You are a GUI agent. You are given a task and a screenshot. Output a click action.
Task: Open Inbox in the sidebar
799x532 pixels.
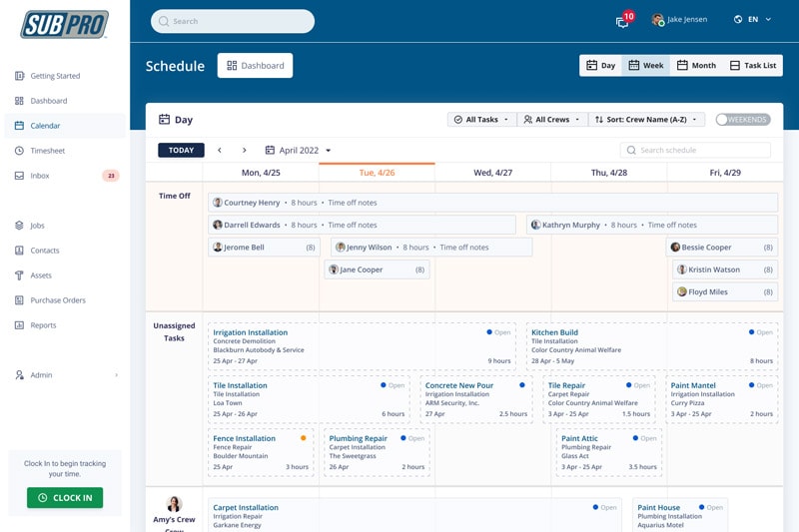[39, 176]
